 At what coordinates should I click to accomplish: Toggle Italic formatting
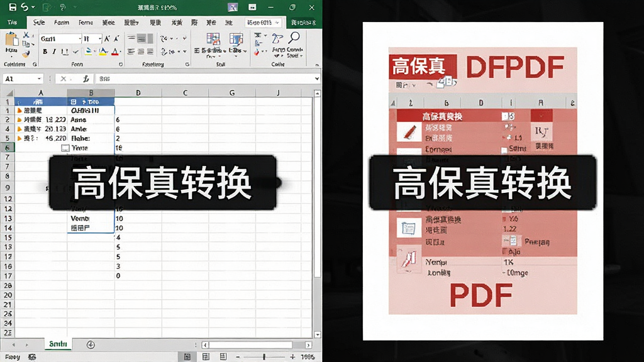click(54, 52)
